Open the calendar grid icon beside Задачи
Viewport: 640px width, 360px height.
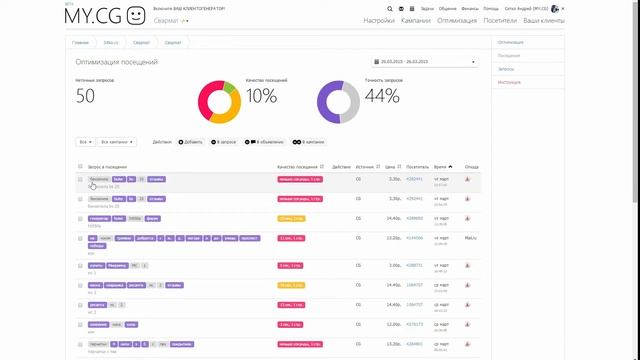[412, 9]
